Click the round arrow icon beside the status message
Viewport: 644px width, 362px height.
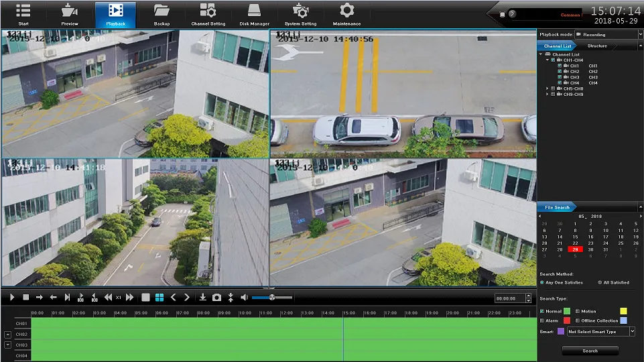coord(512,13)
